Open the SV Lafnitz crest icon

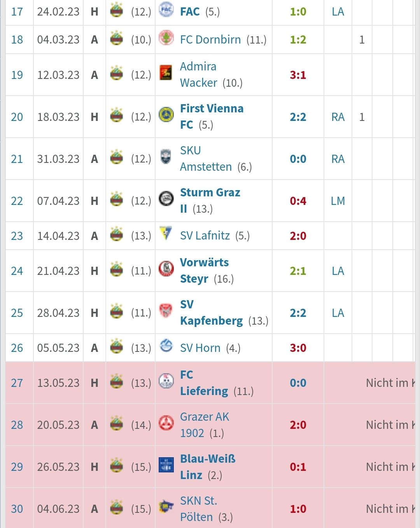pos(166,233)
